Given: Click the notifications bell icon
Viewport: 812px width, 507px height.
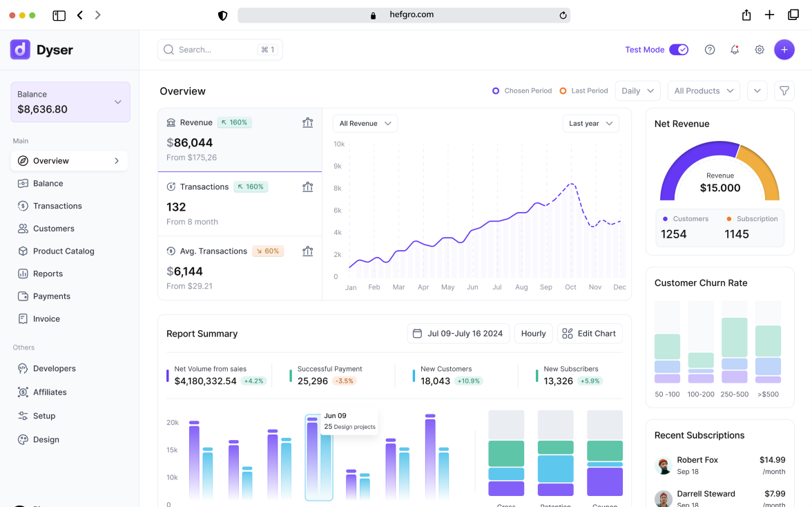Looking at the screenshot, I should pyautogui.click(x=735, y=50).
